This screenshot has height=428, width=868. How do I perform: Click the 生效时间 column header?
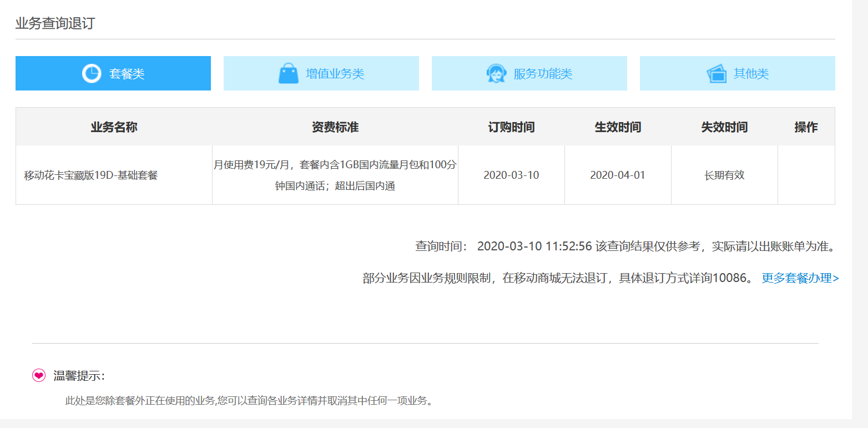tap(618, 127)
